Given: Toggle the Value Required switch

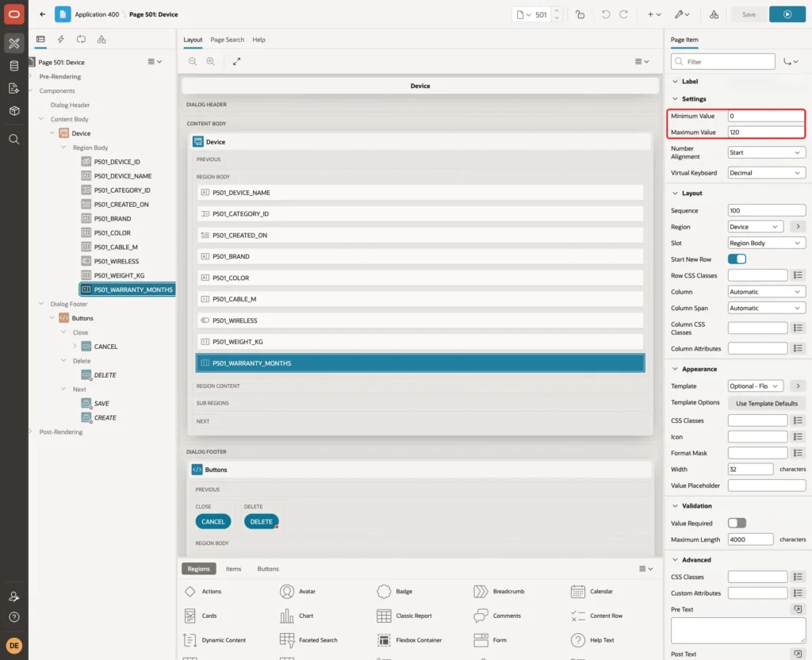Looking at the screenshot, I should (737, 524).
